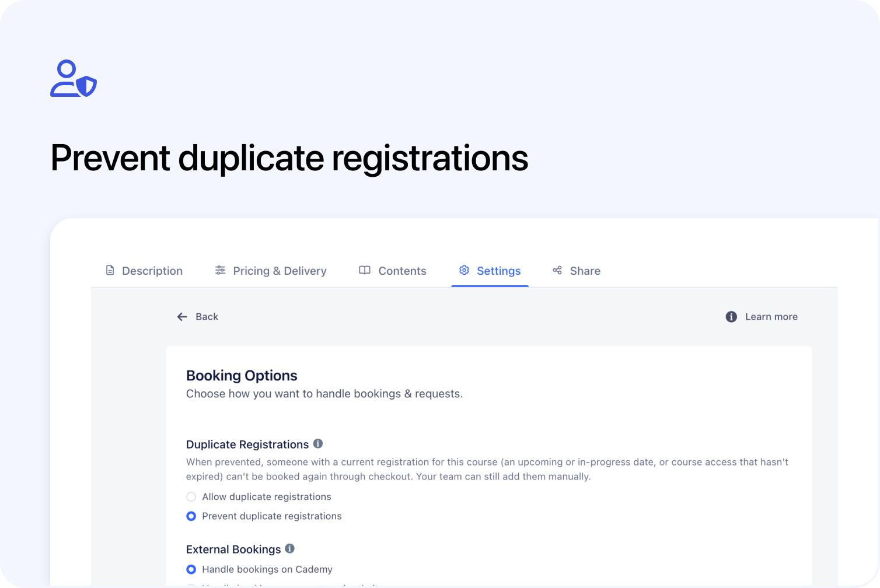Select Allow duplicate registrations radio button
Image resolution: width=880 pixels, height=588 pixels.
[x=191, y=497]
